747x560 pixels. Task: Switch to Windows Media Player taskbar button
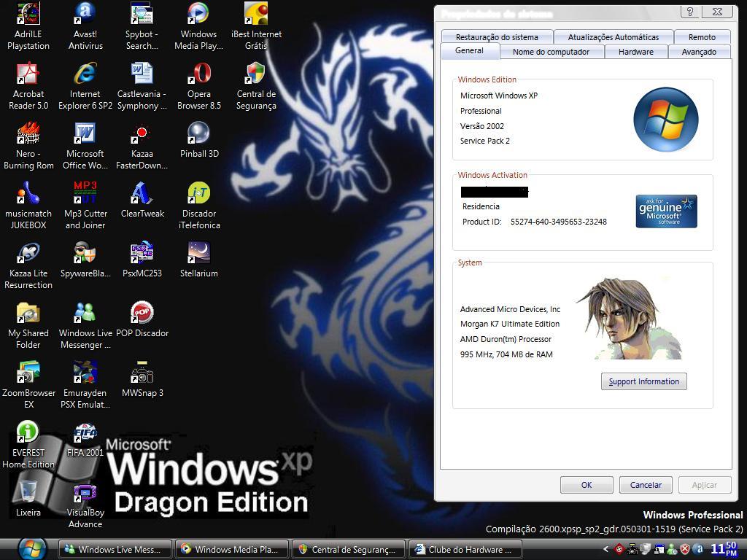233,549
